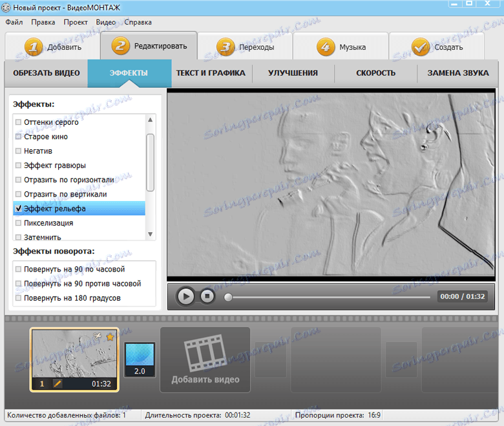Viewport: 504px width, 426px height.
Task: Click the playback seek slider handle
Action: (x=228, y=297)
